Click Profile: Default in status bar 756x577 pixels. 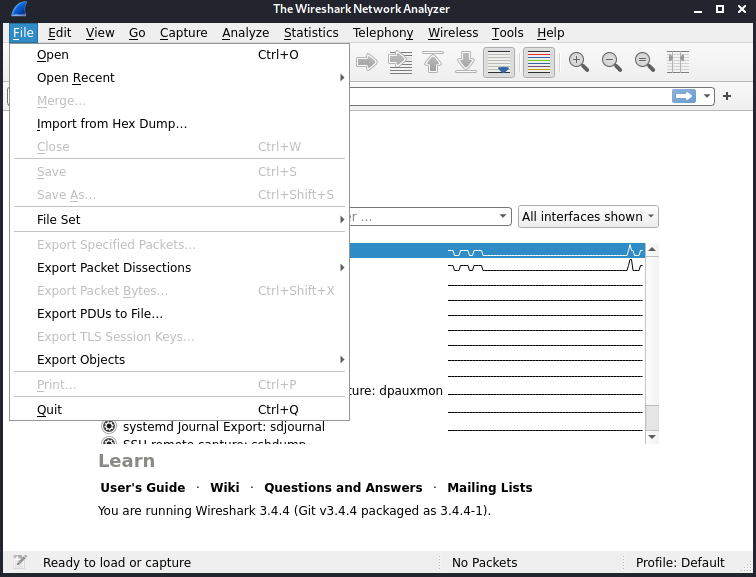[x=680, y=563]
